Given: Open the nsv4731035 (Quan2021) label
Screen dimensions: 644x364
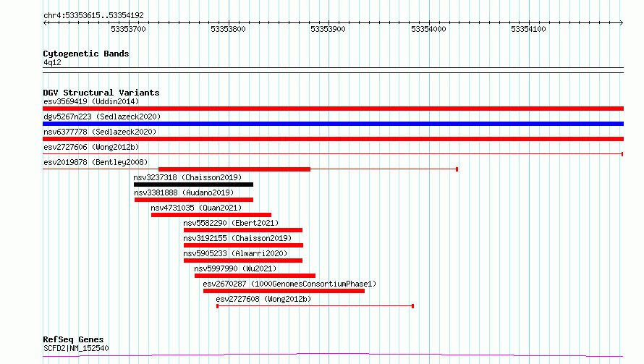Looking at the screenshot, I should [196, 208].
